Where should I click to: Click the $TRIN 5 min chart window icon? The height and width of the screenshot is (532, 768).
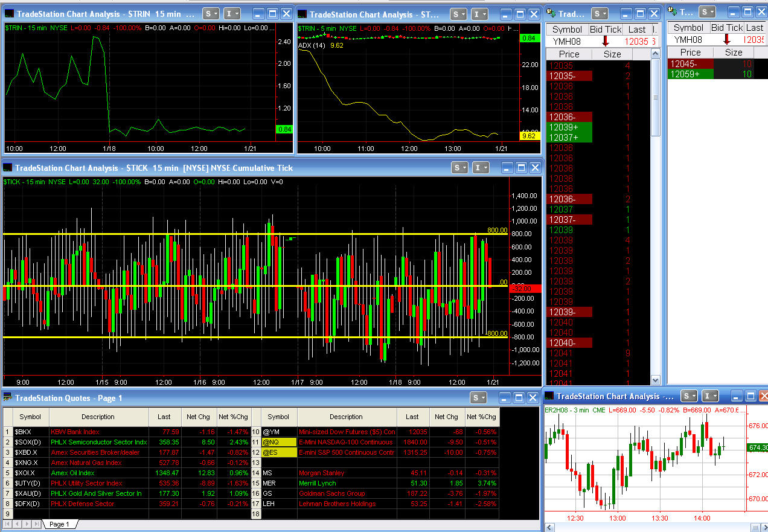pos(303,14)
